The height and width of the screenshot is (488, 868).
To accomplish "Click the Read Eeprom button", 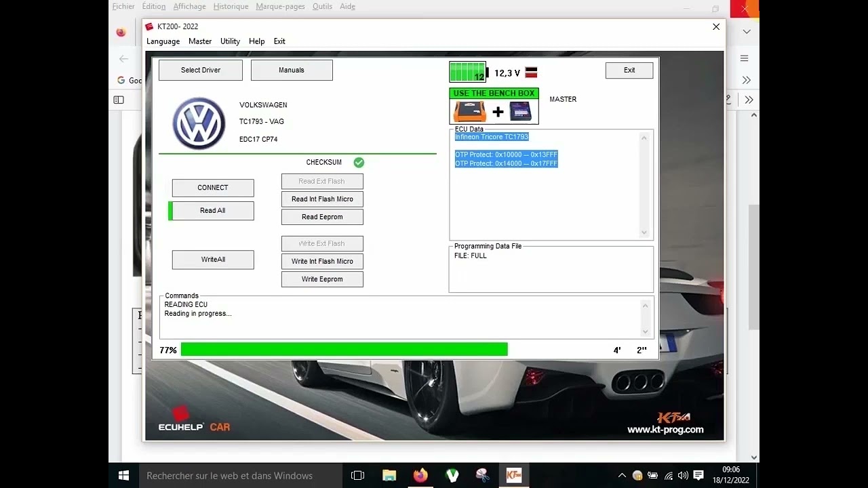I will point(322,217).
